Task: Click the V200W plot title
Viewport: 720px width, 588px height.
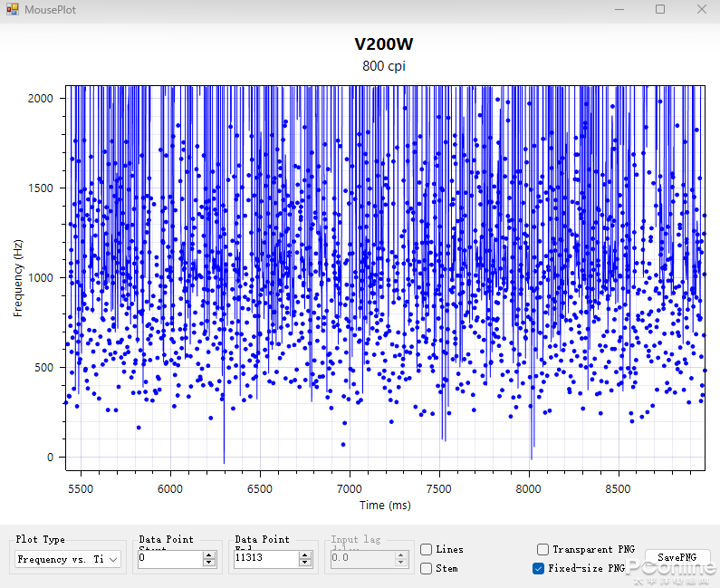Action: pos(383,44)
